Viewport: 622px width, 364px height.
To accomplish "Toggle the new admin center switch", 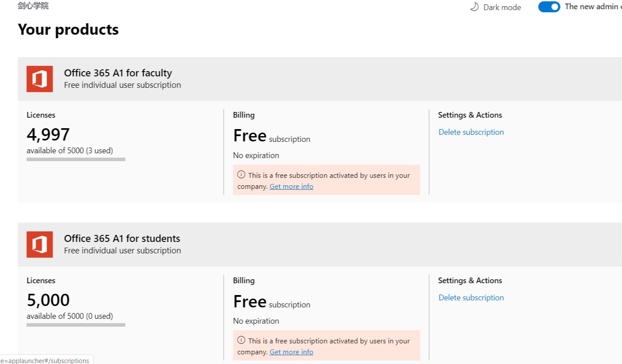I will coord(549,7).
